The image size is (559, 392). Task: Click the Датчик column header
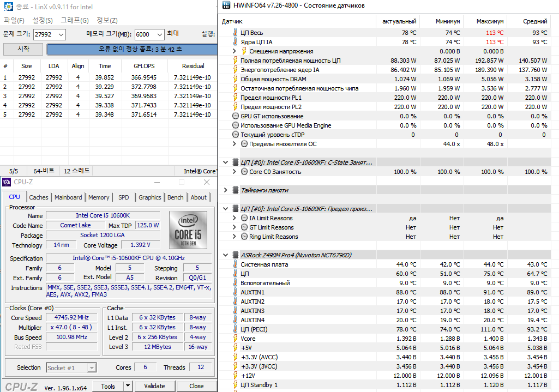click(297, 21)
